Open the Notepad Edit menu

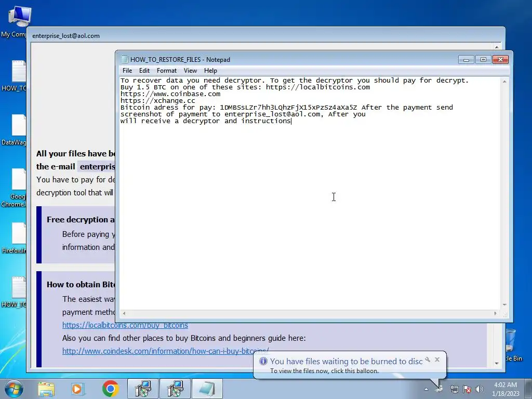[x=144, y=71]
